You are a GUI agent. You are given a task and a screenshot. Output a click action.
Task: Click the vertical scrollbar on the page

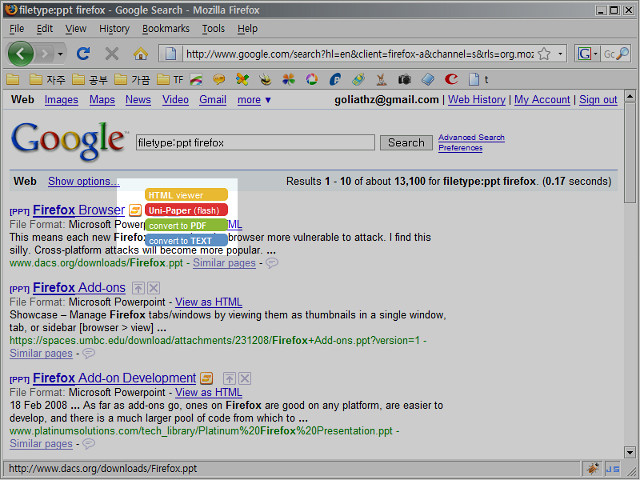pos(627,300)
